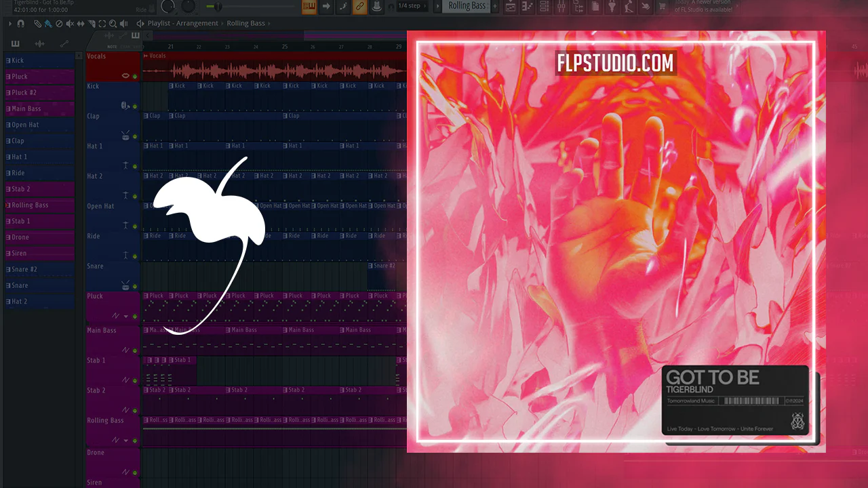This screenshot has width=868, height=488.
Task: Open the piano roll icon in top toolbar
Action: point(528,7)
